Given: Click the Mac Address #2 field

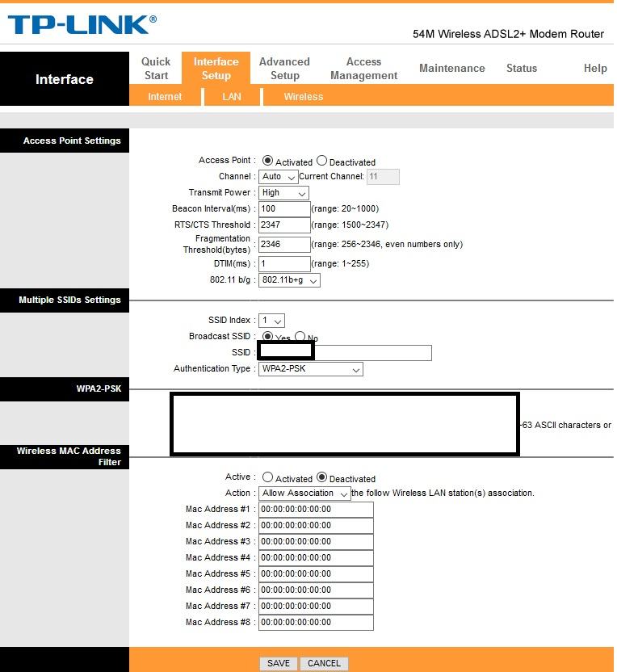Looking at the screenshot, I should click(316, 526).
